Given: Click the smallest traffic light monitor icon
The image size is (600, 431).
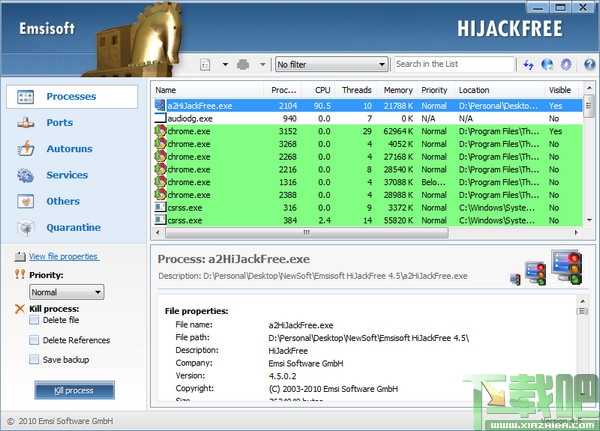Looking at the screenshot, I should pyautogui.click(x=515, y=279).
